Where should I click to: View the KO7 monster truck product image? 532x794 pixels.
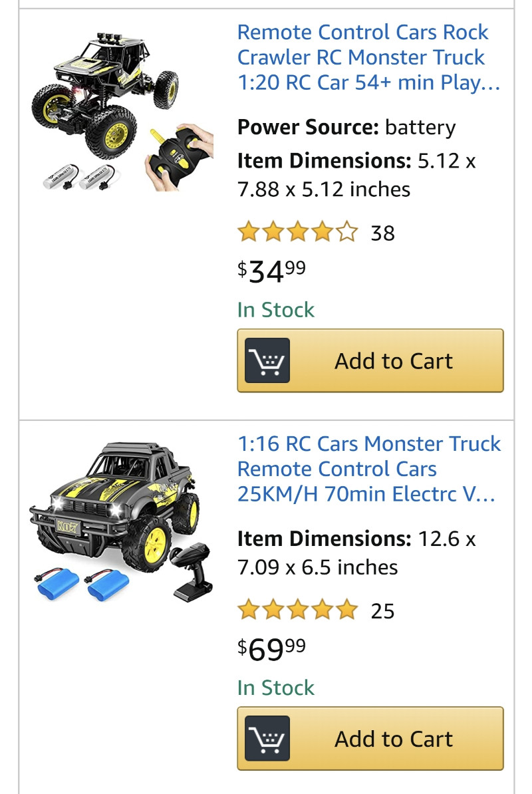[120, 521]
